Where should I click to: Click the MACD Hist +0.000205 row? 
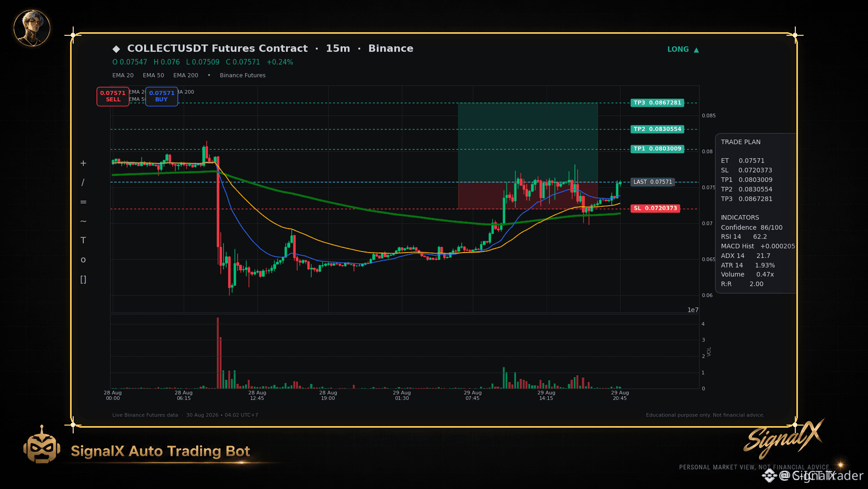(758, 246)
